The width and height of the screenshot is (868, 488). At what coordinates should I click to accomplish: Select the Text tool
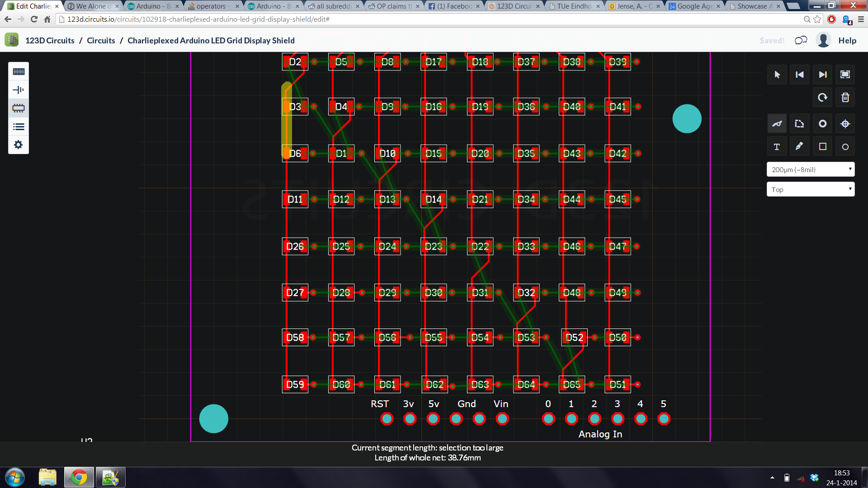(x=777, y=146)
